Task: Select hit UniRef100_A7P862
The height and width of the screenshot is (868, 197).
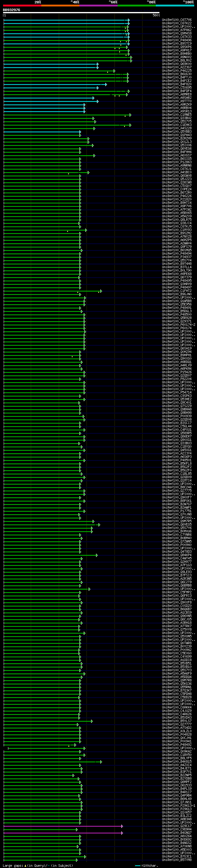Action: tap(177, 30)
